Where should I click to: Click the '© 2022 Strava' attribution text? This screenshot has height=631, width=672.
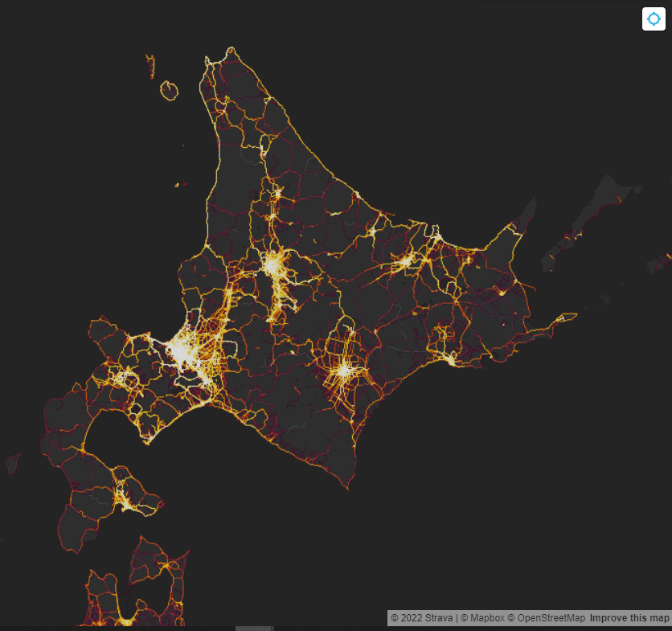click(x=422, y=618)
